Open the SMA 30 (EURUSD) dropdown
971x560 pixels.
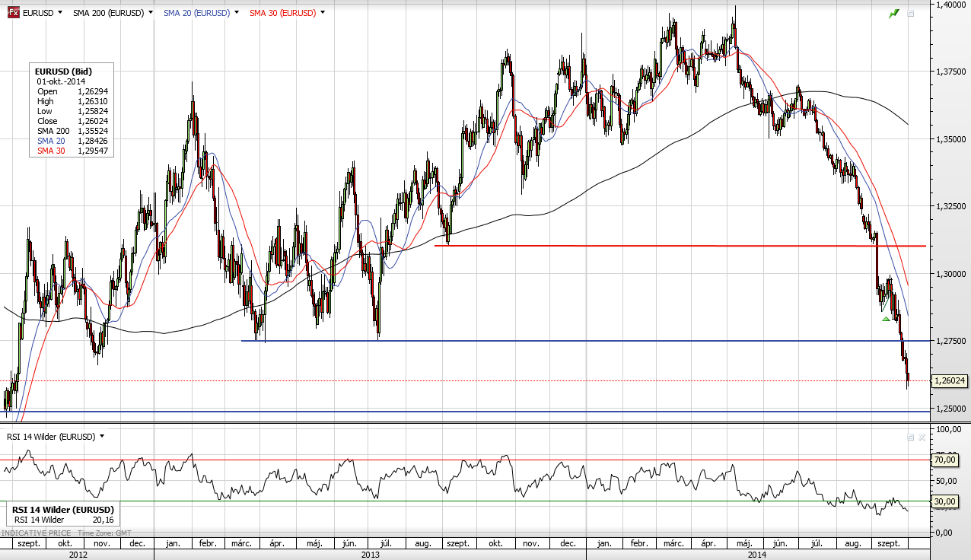pos(323,13)
